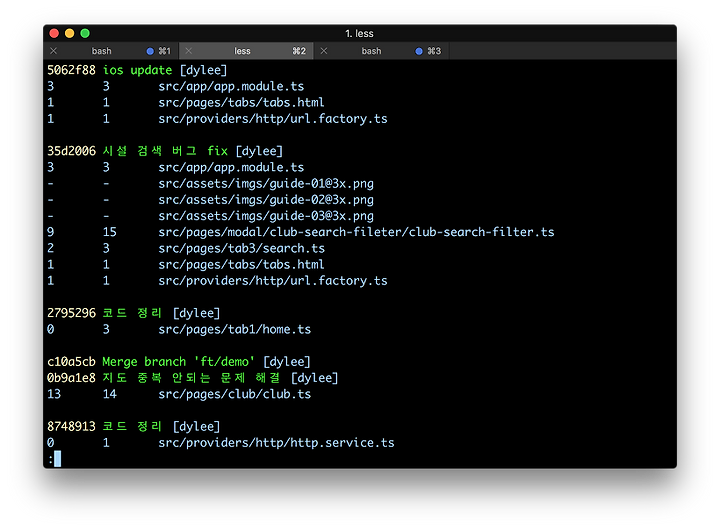Click path src/pages/modal/club-search-fileter/club-search-filter.ts
The width and height of the screenshot is (720, 530).
coord(356,232)
